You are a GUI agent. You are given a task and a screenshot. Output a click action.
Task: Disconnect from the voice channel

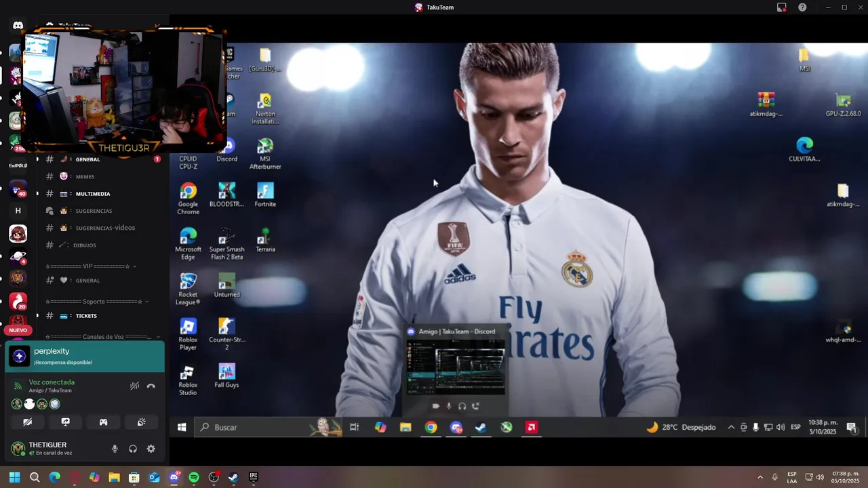click(151, 386)
